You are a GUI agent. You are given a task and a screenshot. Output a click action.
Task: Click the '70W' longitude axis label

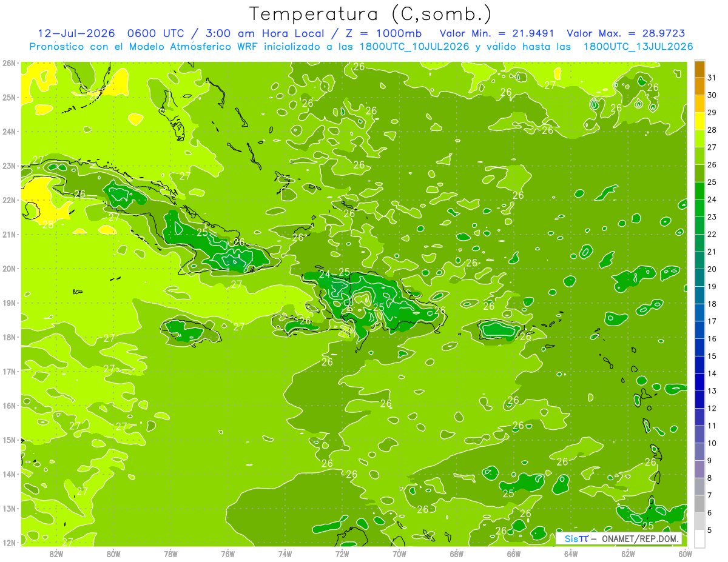click(399, 554)
